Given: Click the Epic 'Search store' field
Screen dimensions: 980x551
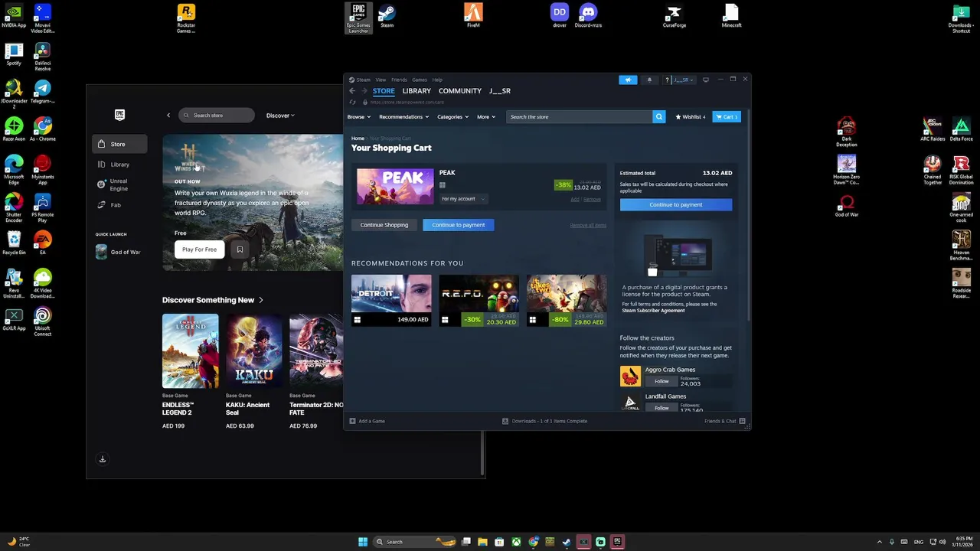Looking at the screenshot, I should tap(217, 116).
